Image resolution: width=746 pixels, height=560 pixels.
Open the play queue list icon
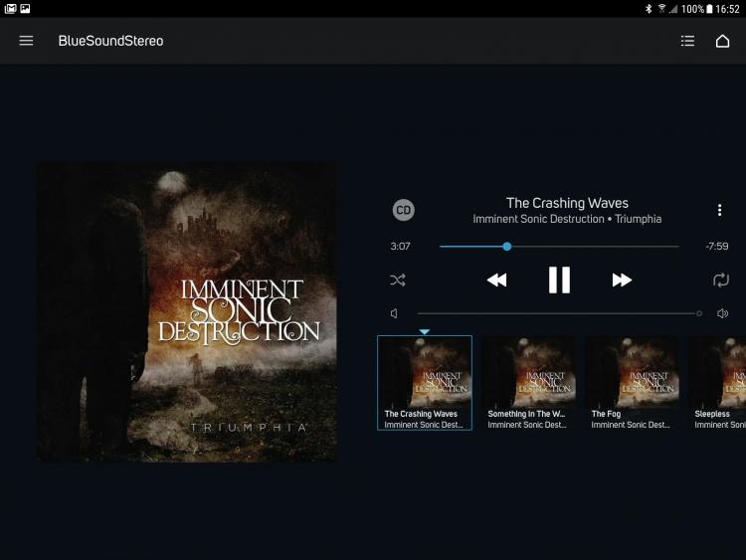(x=687, y=41)
